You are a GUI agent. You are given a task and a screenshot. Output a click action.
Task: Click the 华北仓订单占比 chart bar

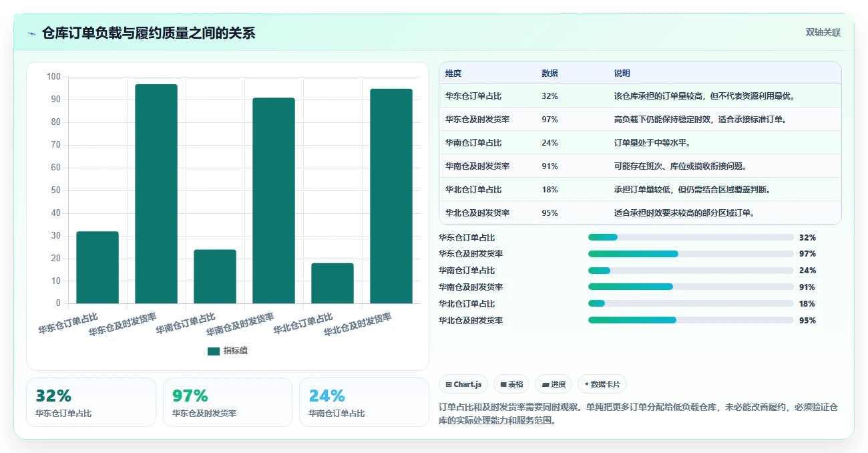pos(333,283)
